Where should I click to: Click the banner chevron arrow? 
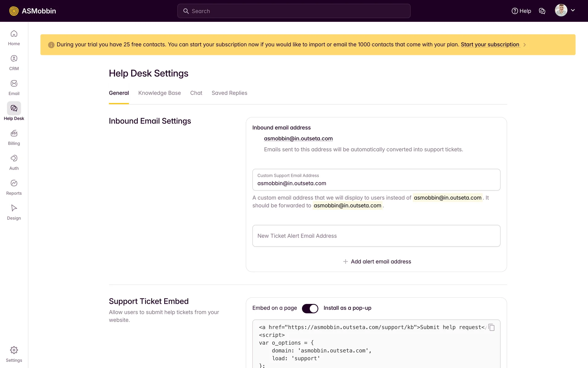click(525, 45)
